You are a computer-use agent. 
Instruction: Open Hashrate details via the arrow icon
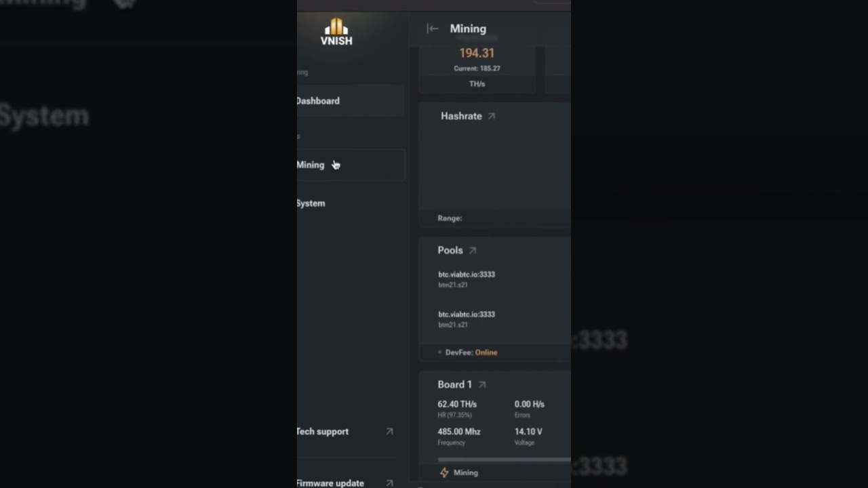click(x=492, y=116)
